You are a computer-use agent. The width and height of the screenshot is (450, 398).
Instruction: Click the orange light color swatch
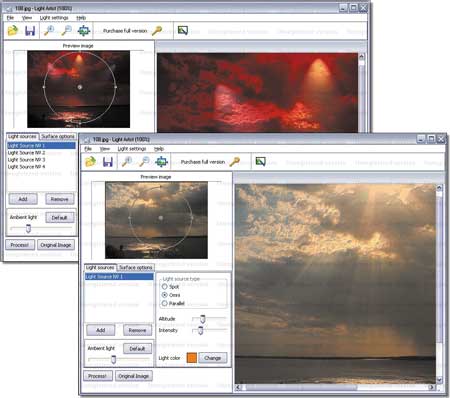(192, 358)
